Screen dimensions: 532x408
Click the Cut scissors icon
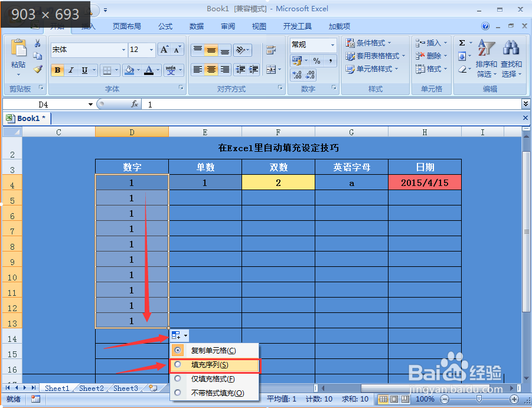click(x=38, y=43)
